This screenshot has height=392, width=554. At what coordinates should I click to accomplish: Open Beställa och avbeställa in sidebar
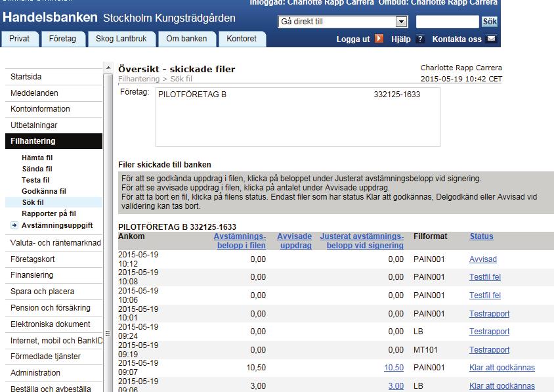(54, 388)
